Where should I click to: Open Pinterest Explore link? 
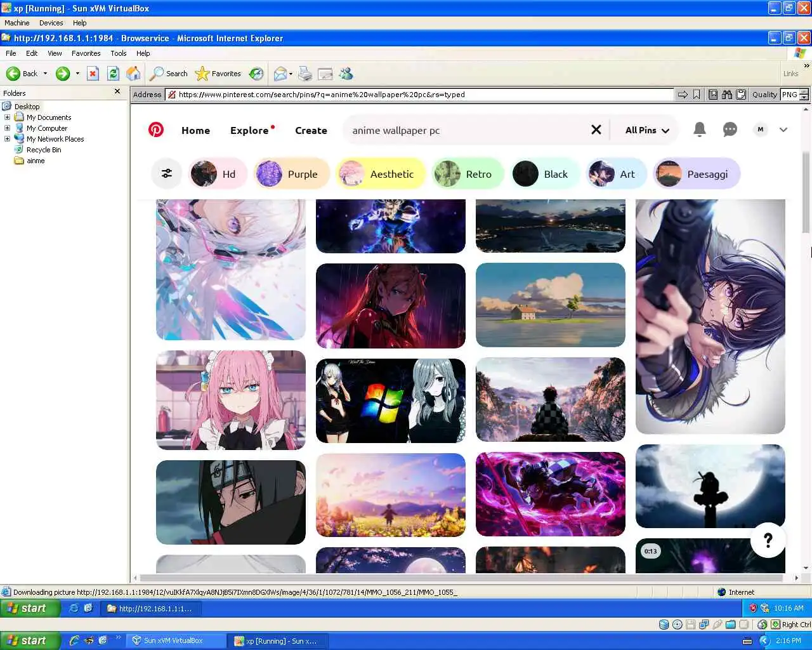tap(249, 130)
